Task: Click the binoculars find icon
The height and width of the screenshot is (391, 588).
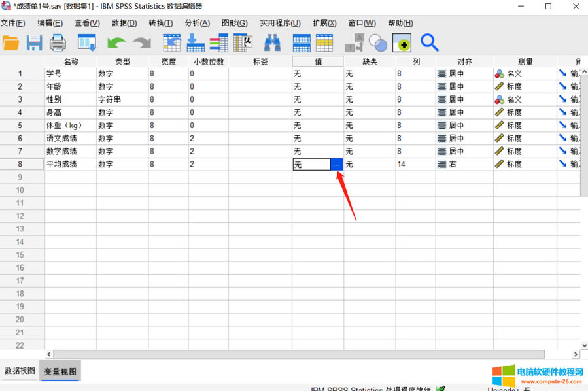Action: (x=272, y=43)
